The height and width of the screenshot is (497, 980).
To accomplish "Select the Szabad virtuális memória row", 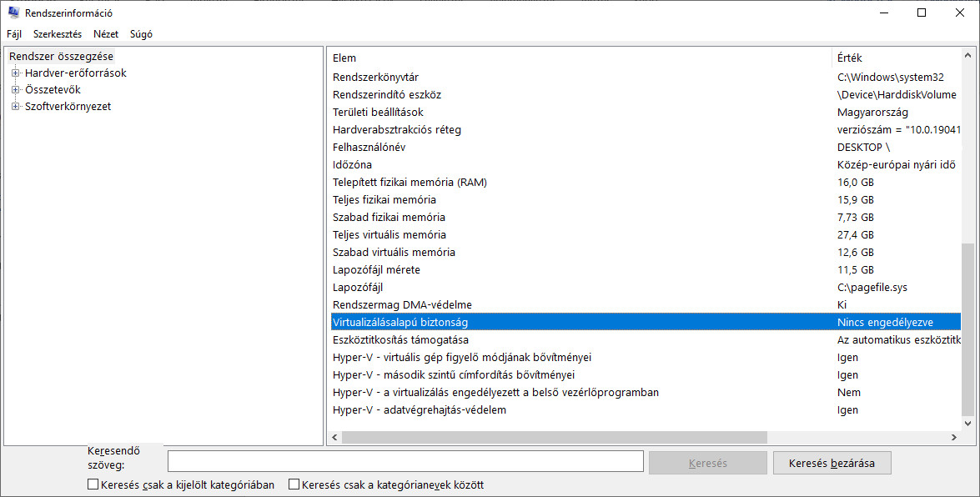I will pos(645,253).
